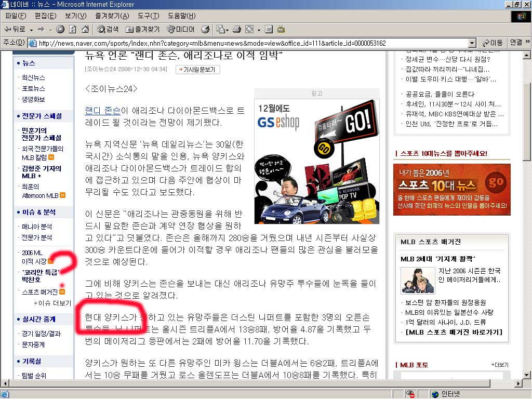Click the Edit page toolbar icon
The image size is (532, 399).
(x=249, y=30)
